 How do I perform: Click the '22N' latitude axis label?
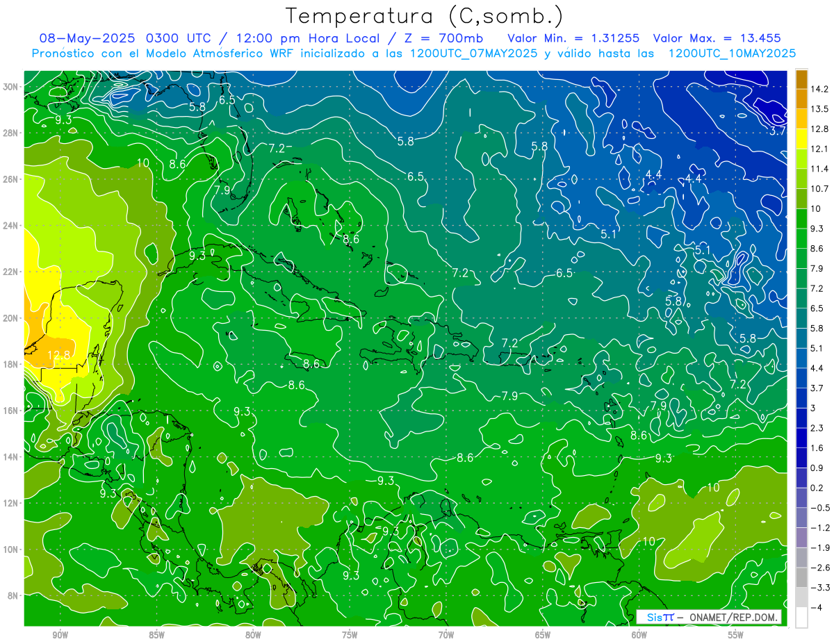pyautogui.click(x=11, y=272)
